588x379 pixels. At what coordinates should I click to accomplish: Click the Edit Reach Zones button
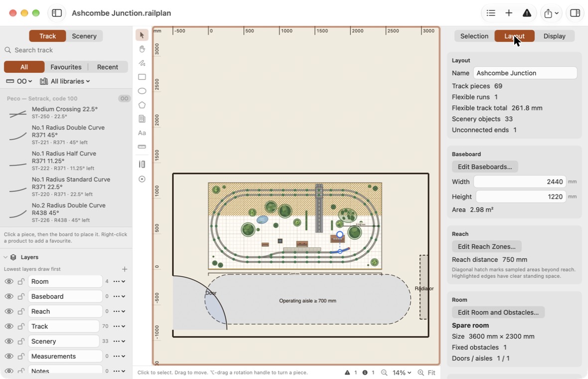tap(486, 246)
